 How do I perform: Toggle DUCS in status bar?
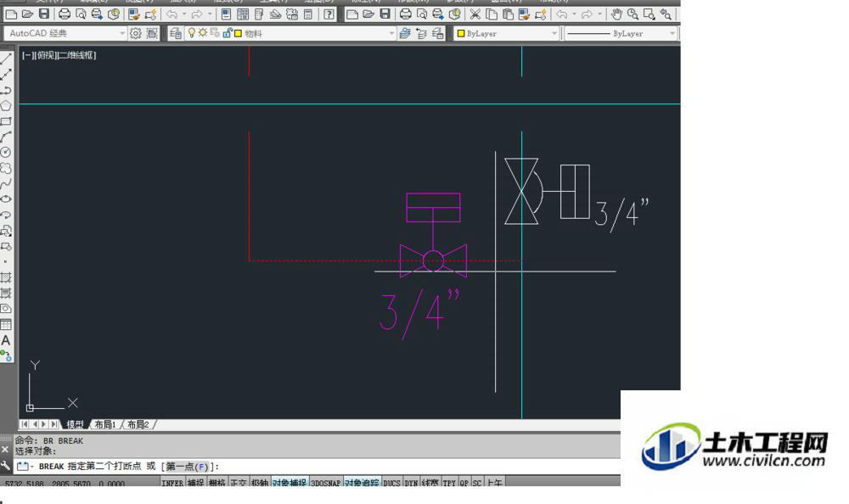392,482
